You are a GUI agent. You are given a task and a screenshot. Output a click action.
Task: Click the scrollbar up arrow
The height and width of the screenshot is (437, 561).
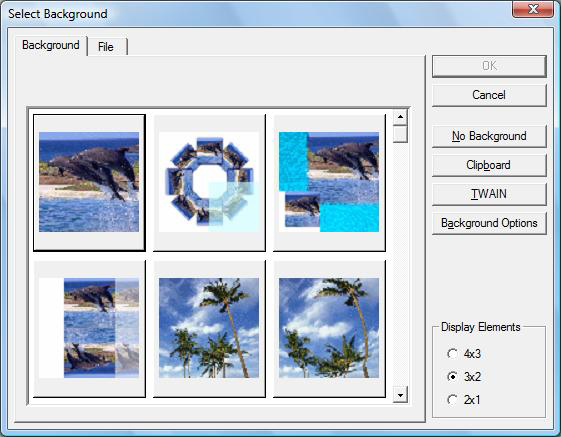tap(400, 117)
